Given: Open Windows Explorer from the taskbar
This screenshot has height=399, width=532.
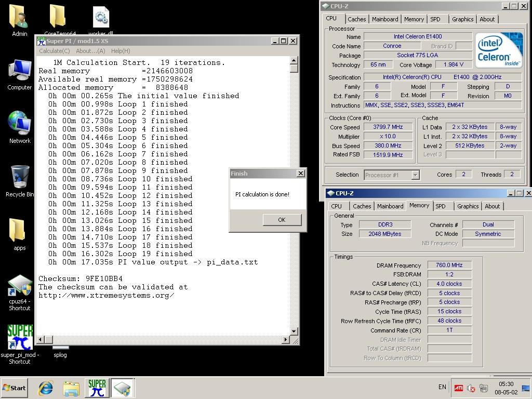Looking at the screenshot, I should [x=71, y=388].
